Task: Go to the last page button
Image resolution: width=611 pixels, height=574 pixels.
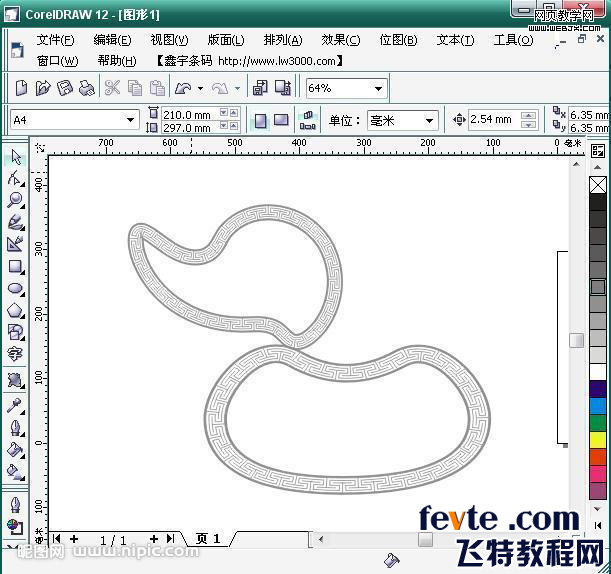Action: 171,539
